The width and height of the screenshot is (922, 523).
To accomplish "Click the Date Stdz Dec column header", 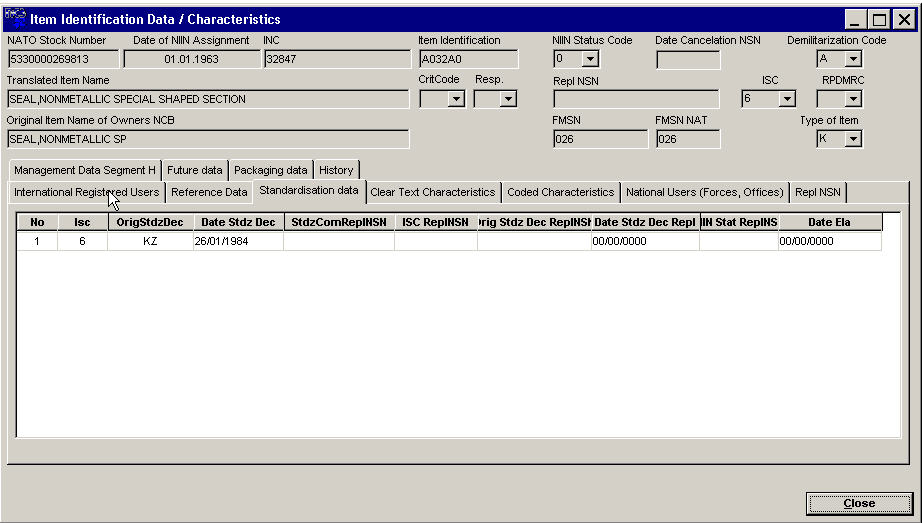I will [x=238, y=222].
